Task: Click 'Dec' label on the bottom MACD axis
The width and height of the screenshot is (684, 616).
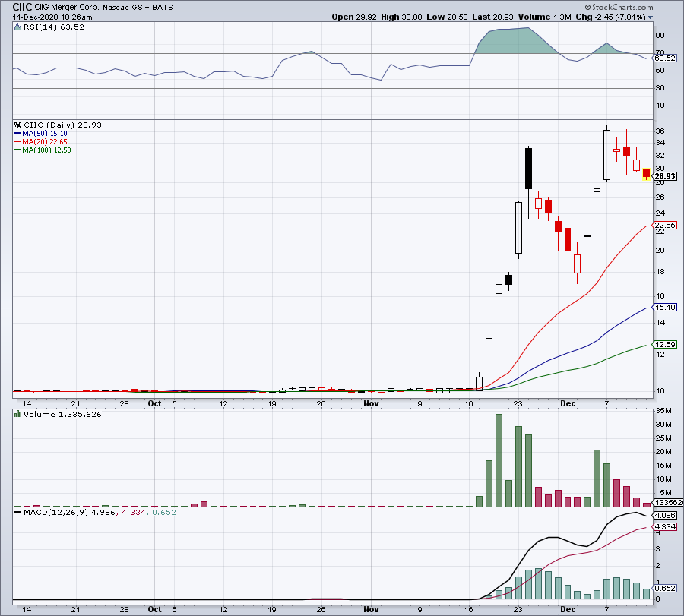Action: 568,609
